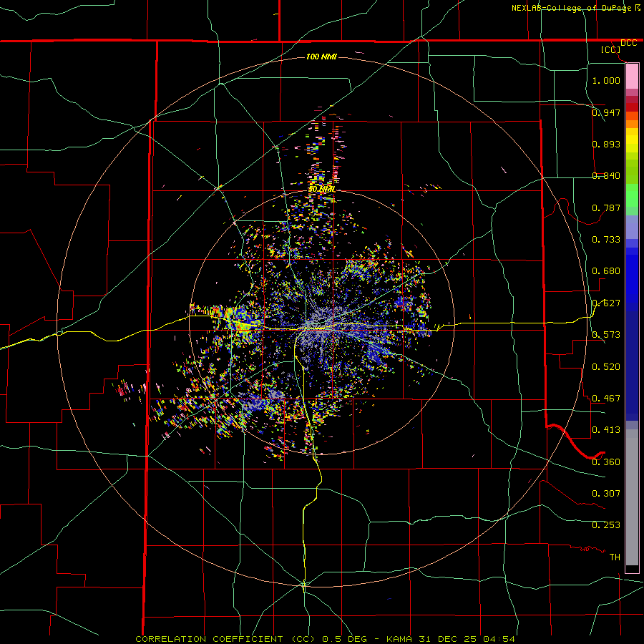Click the 0.520 scale value

tap(606, 367)
